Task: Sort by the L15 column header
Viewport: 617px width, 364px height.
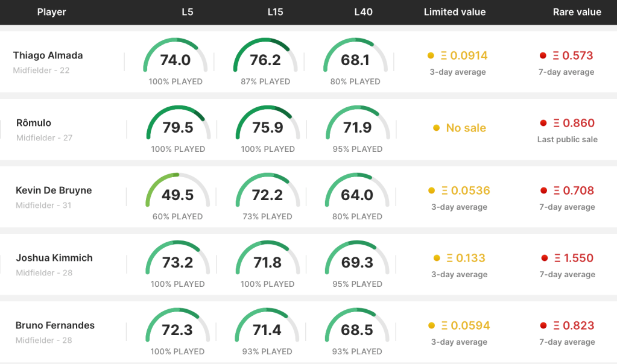Action: pos(275,12)
